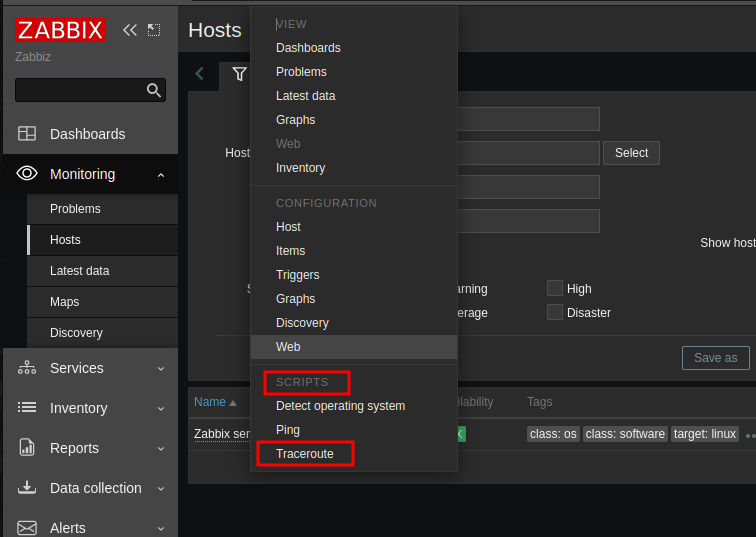Tick the High severity checkbox
Screen dimensions: 756x537
click(555, 288)
